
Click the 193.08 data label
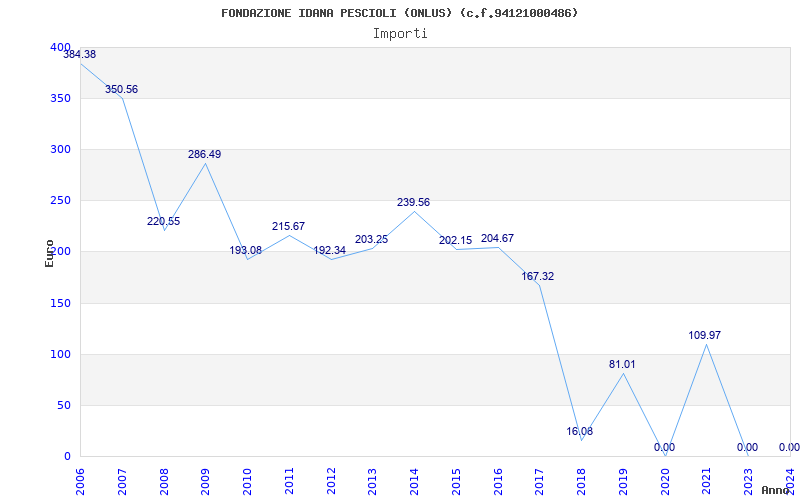point(245,250)
